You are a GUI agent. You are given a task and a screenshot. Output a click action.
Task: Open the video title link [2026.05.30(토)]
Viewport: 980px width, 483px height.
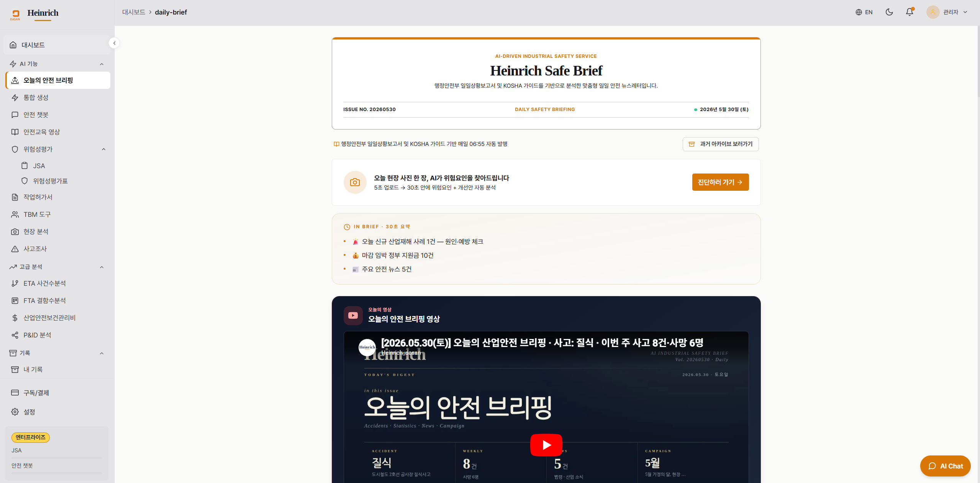(542, 342)
